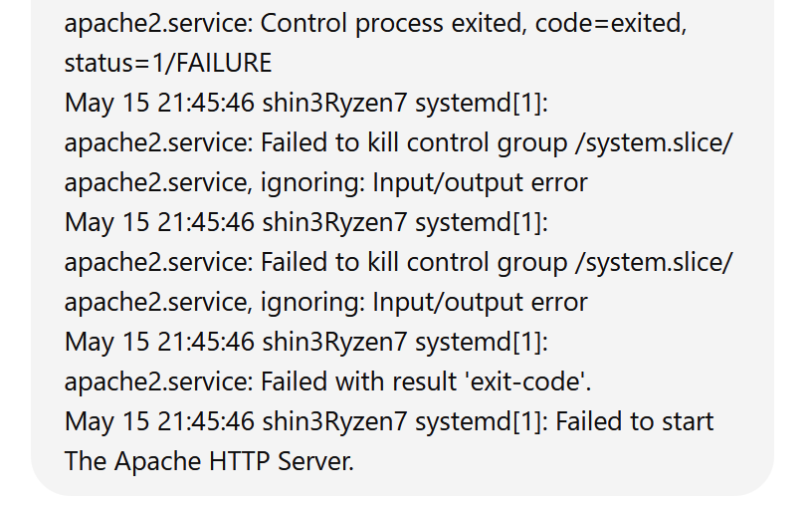Screen dimensions: 812x507
Task: Click the word 'Apache' in the last line
Action: tap(158, 461)
